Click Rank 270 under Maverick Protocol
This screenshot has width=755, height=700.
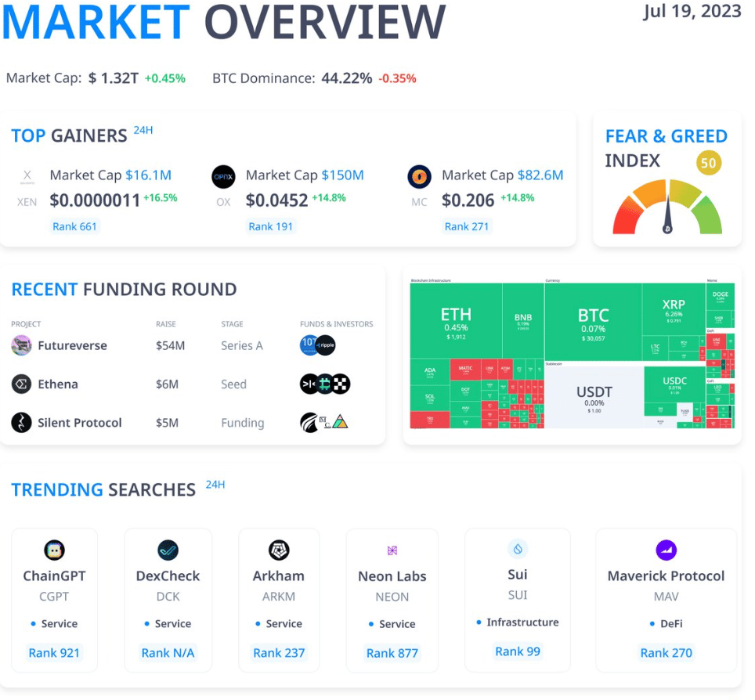point(666,653)
